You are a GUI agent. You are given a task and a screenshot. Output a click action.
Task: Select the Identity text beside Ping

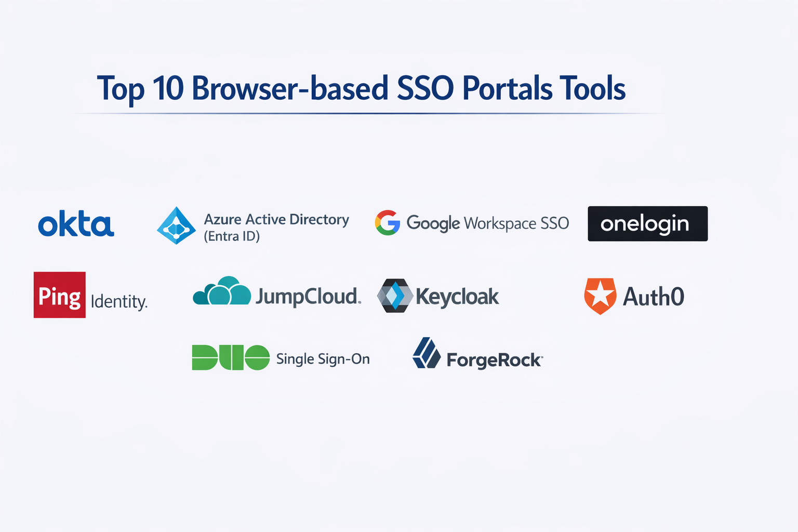click(119, 301)
